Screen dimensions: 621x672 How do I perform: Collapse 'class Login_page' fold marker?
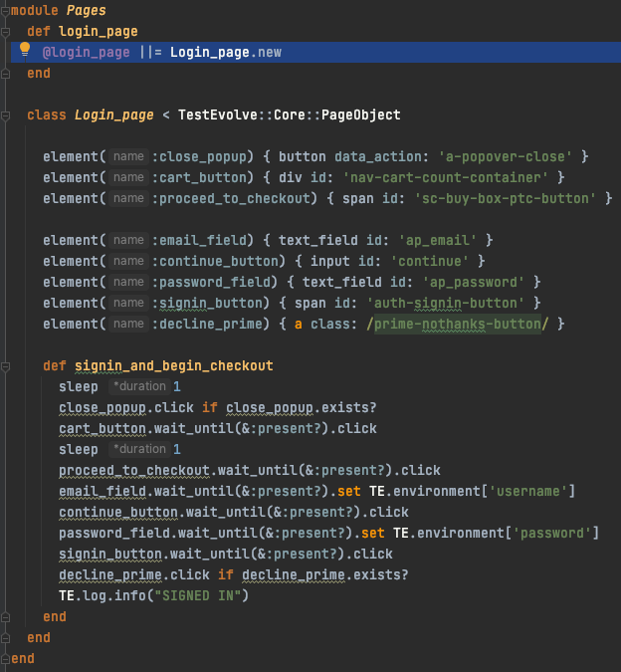[5, 115]
